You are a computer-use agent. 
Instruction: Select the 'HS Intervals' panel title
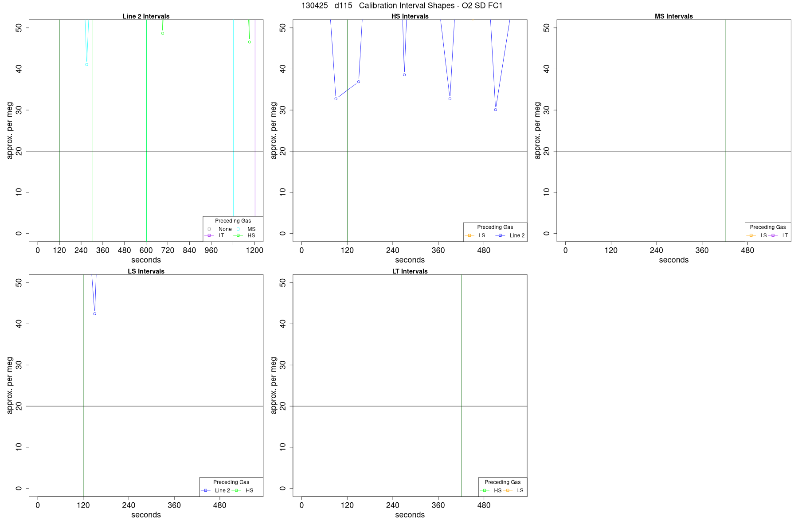[x=410, y=16]
